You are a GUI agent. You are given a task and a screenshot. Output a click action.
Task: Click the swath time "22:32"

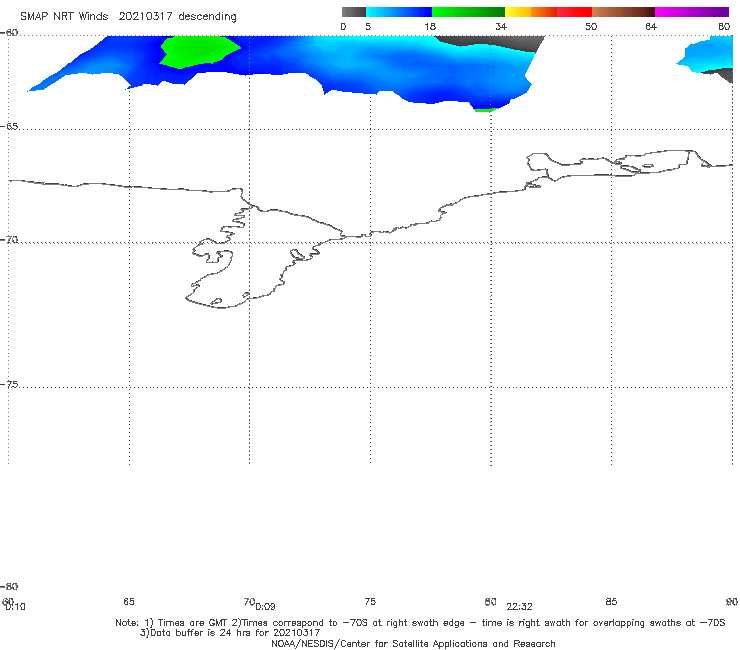(x=519, y=607)
